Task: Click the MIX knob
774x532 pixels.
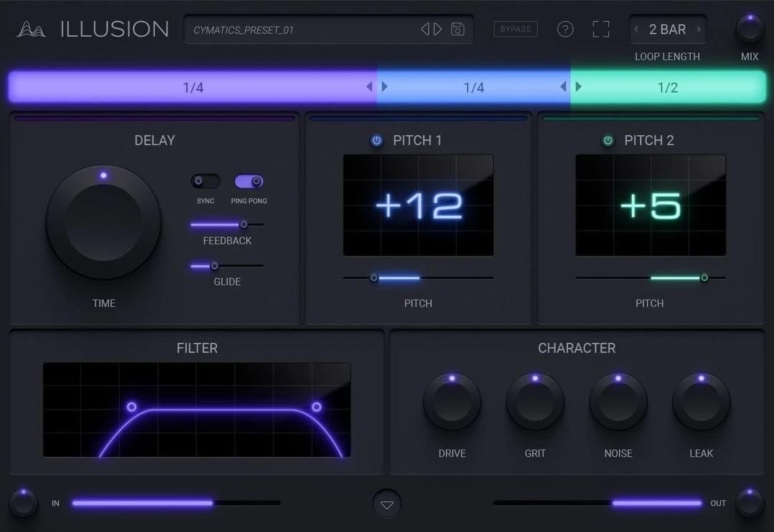Action: (750, 28)
